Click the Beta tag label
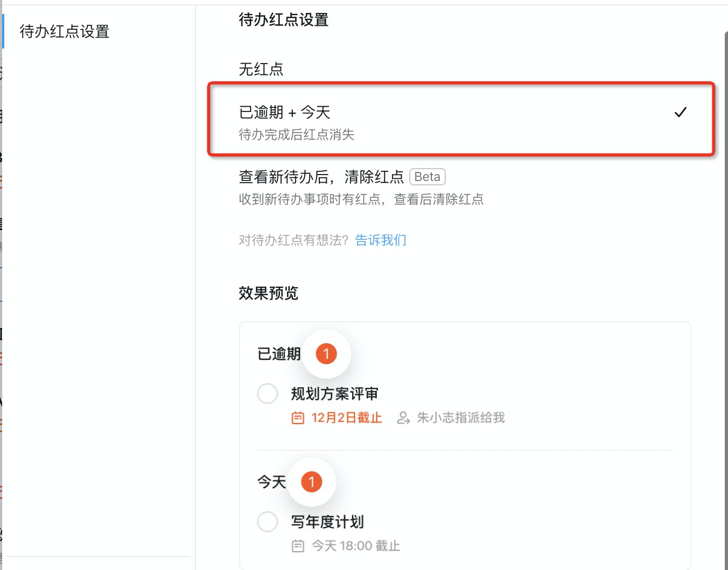Viewport: 728px width, 570px height. click(427, 177)
